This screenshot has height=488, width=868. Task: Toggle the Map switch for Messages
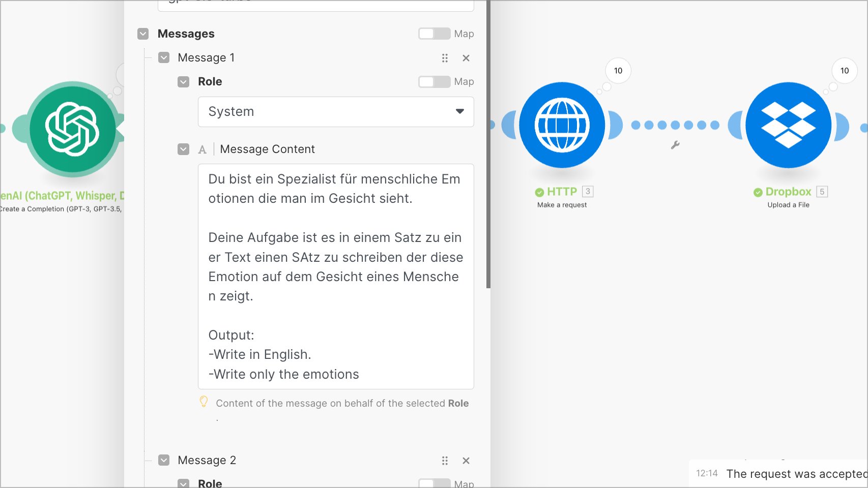435,34
